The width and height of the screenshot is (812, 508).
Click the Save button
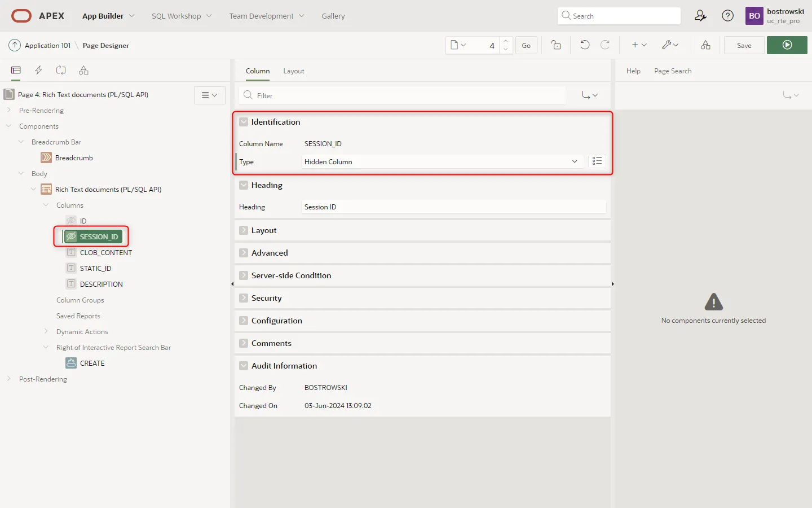pos(744,45)
